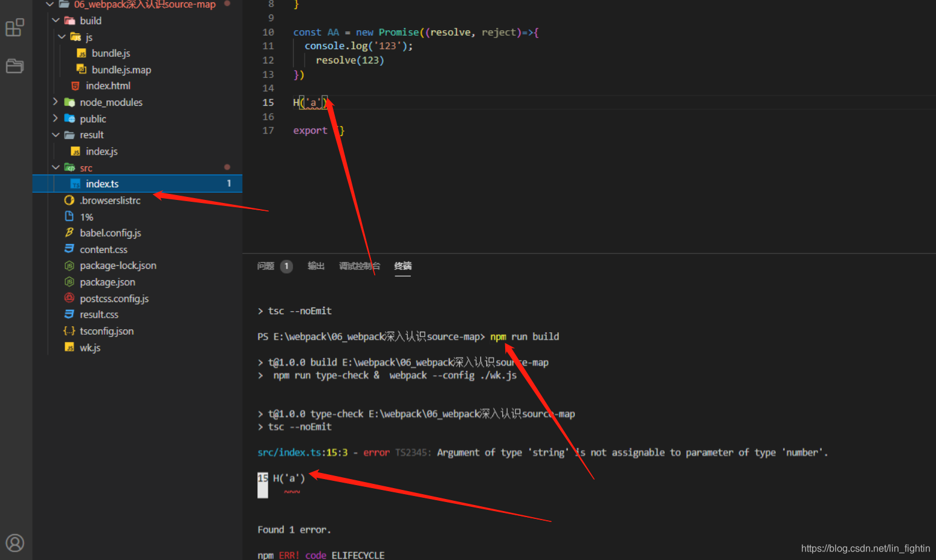Open the Accounts icon in activity bar
This screenshot has height=560, width=936.
15,542
